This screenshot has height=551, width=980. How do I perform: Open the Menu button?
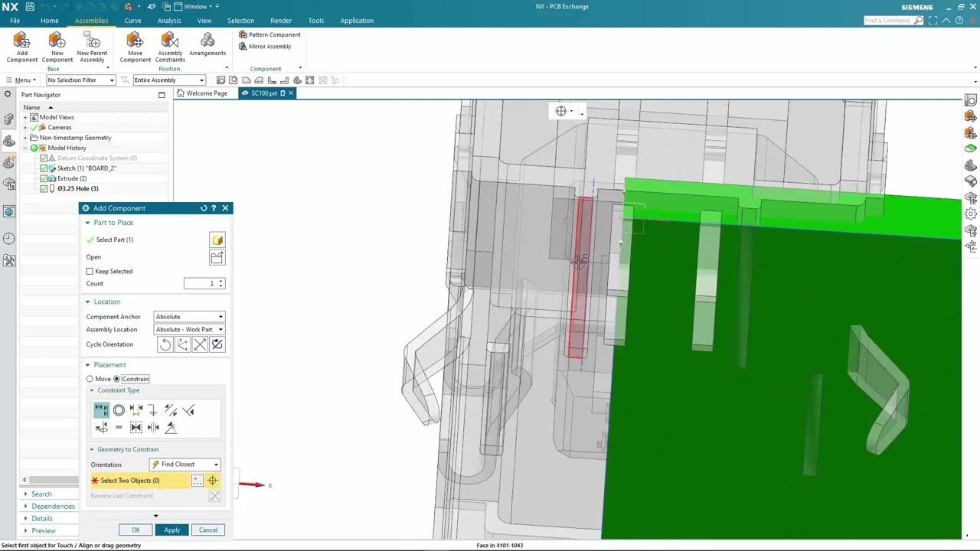(20, 80)
